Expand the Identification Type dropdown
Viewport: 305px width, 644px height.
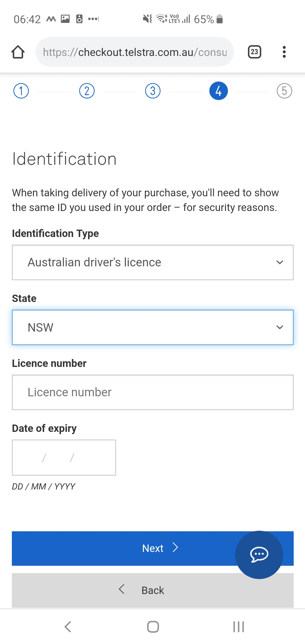click(153, 262)
